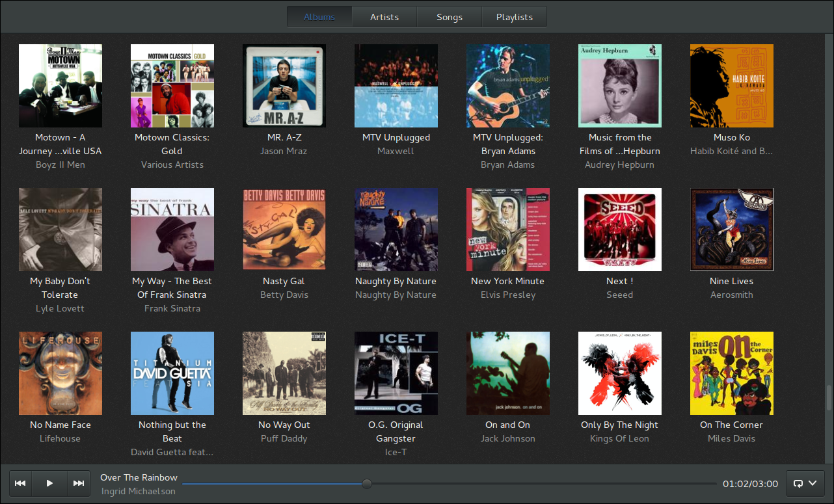This screenshot has width=834, height=504.
Task: Click the 'Miles Davis' artist label
Action: (x=732, y=438)
